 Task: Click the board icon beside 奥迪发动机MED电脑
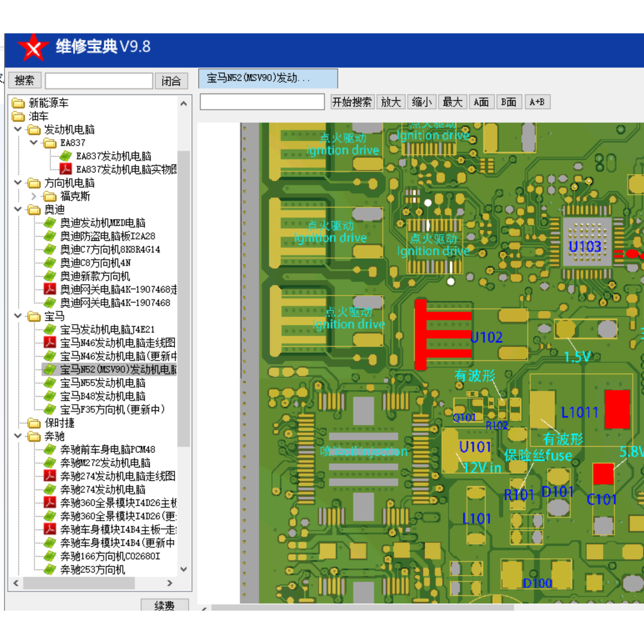click(x=50, y=223)
